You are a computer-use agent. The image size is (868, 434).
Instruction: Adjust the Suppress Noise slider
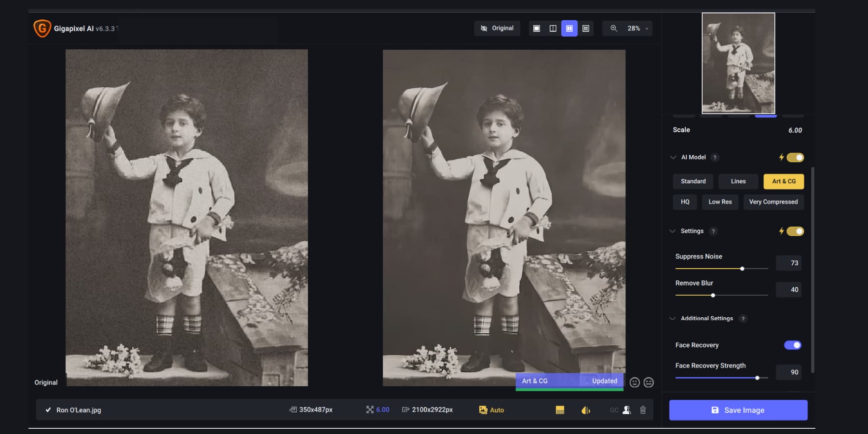click(x=742, y=269)
